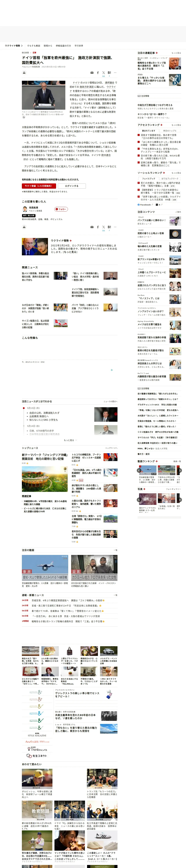Expand ウクライナ情勢 summary via もっと見る
The height and width of the screenshot is (868, 186).
pyautogui.click(x=70, y=252)
